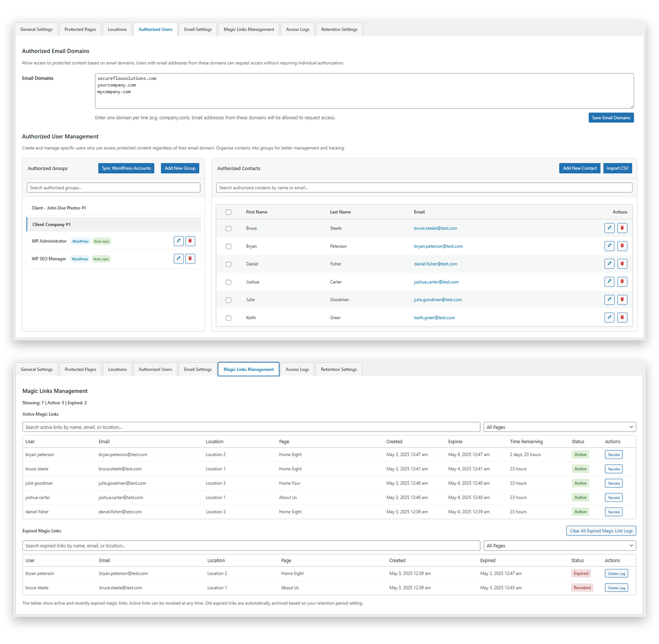This screenshot has width=659, height=644.
Task: Switch to Access Logs tab in bottom panel
Action: tap(297, 369)
